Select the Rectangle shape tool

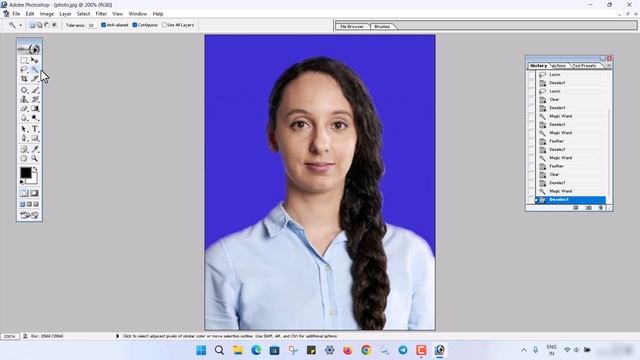coord(35,138)
